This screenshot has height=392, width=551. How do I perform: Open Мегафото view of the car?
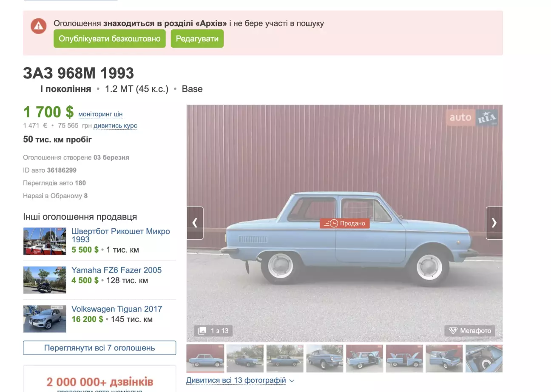click(x=470, y=331)
